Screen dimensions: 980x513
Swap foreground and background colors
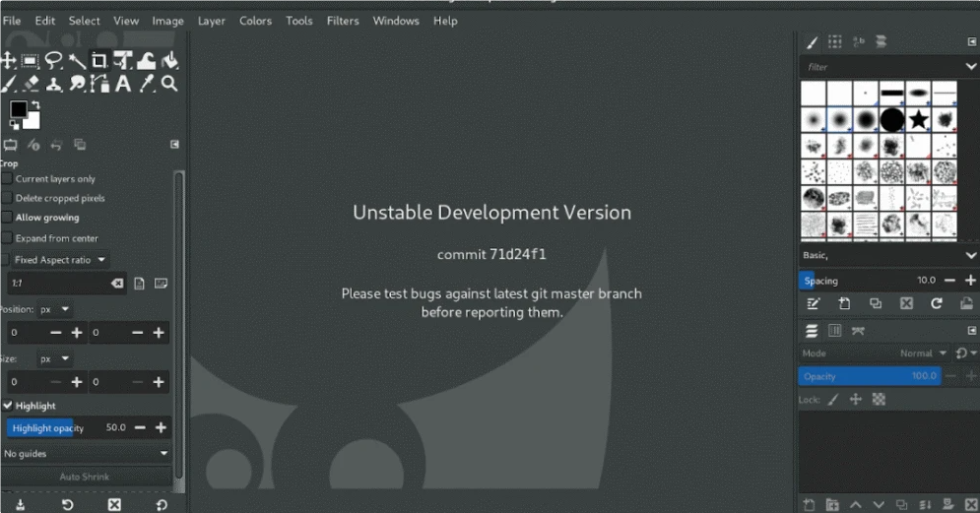(x=35, y=105)
